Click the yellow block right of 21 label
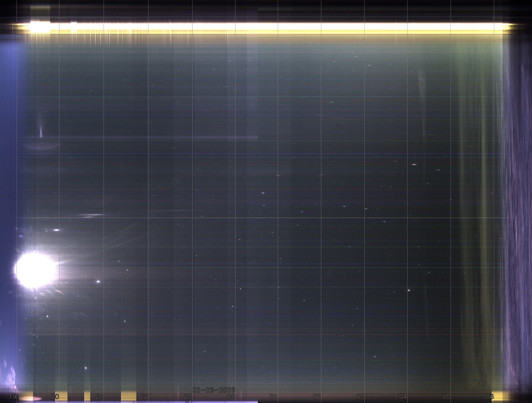 pyautogui.click(x=128, y=397)
